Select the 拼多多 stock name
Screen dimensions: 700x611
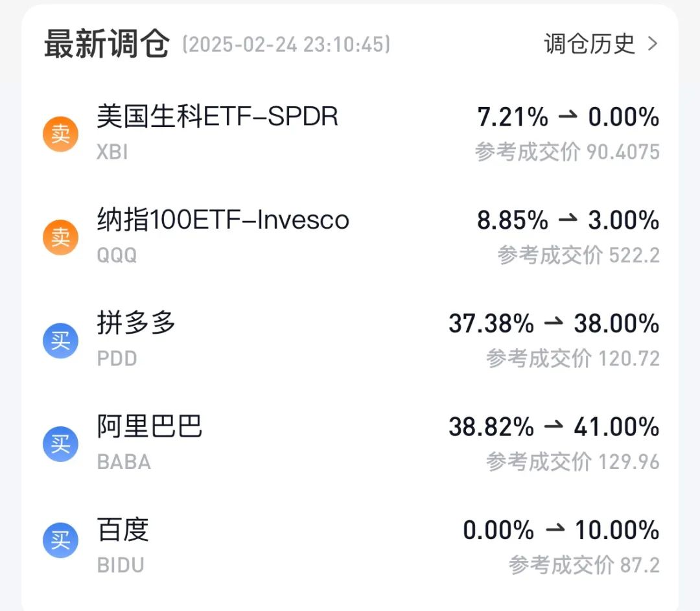(136, 323)
